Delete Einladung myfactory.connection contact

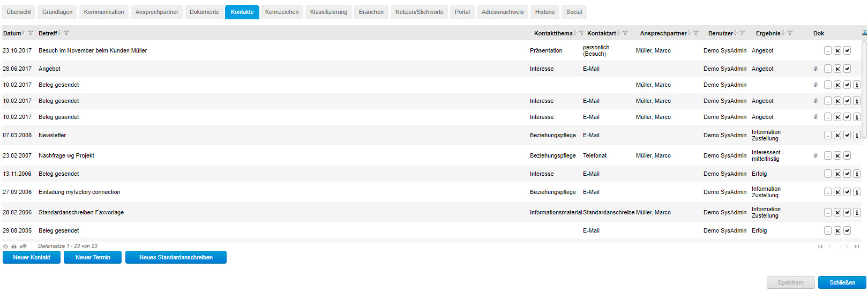(837, 192)
